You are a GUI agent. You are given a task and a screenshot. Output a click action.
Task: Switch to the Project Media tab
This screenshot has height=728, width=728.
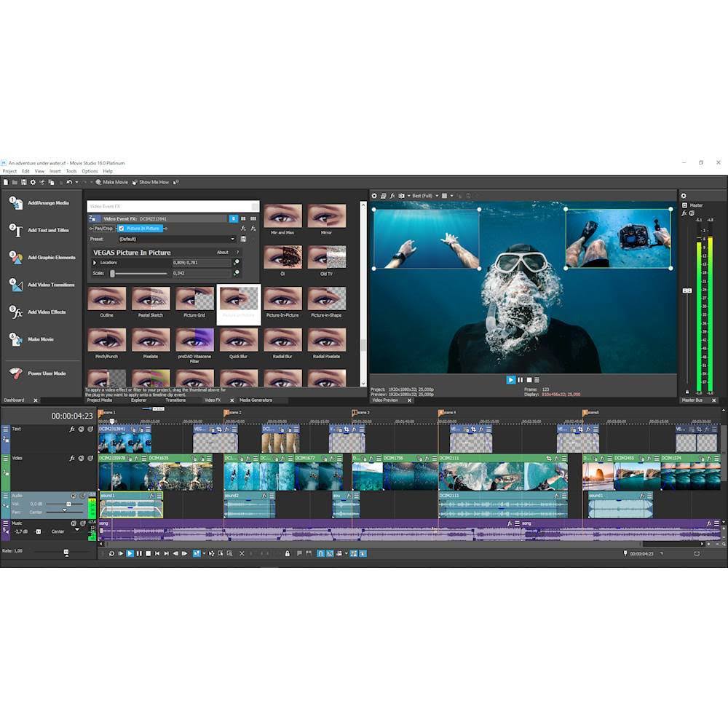pos(99,400)
